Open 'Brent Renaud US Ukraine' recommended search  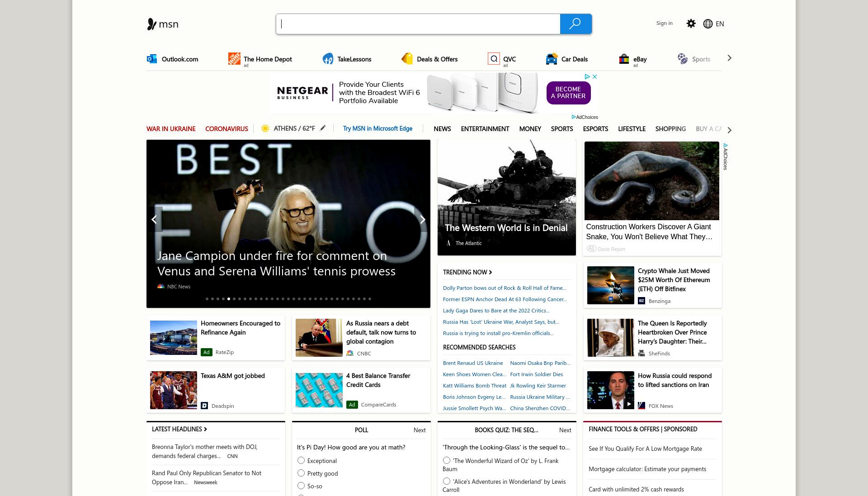coord(473,363)
